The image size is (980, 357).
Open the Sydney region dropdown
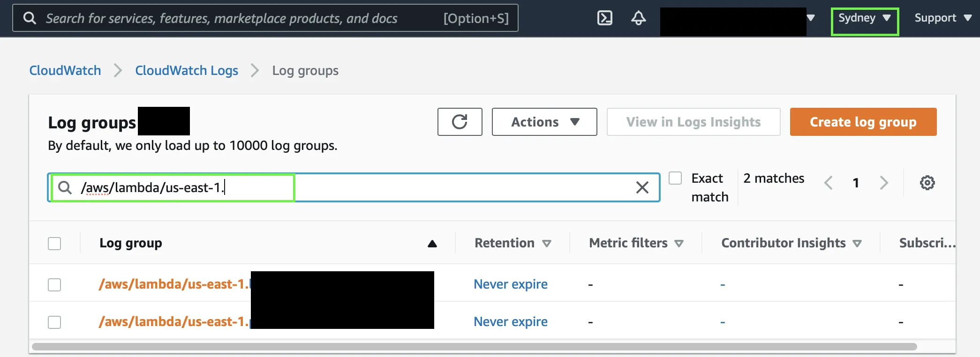coord(864,18)
